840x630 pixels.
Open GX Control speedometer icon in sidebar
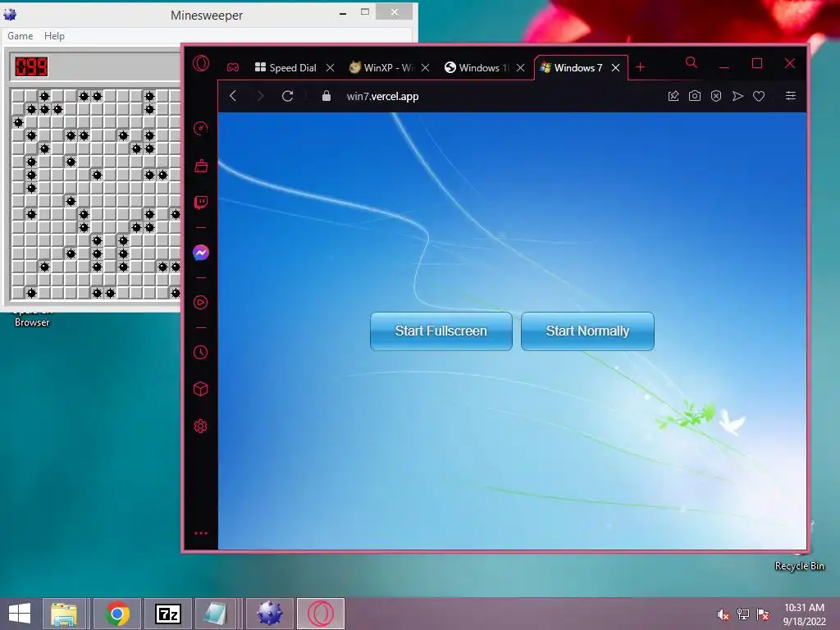200,129
